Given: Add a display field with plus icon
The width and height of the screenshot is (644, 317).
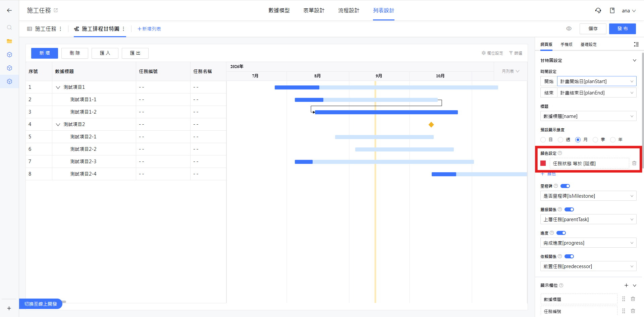Looking at the screenshot, I should click(626, 286).
